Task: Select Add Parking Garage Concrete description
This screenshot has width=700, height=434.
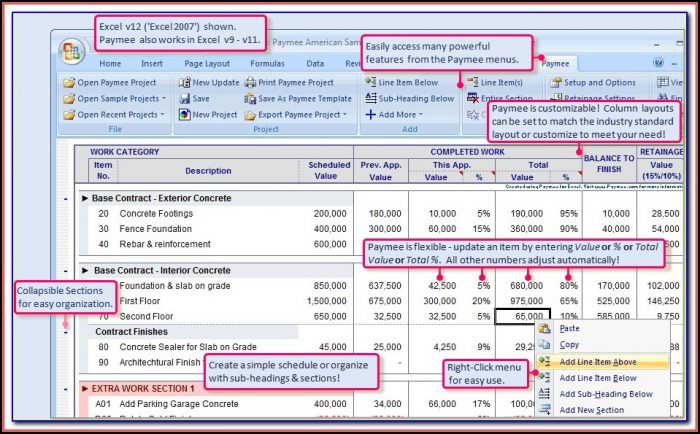Action: [179, 404]
